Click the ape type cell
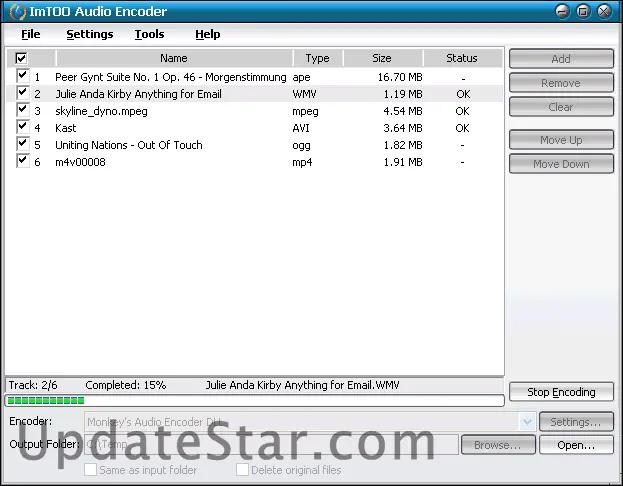 point(301,77)
